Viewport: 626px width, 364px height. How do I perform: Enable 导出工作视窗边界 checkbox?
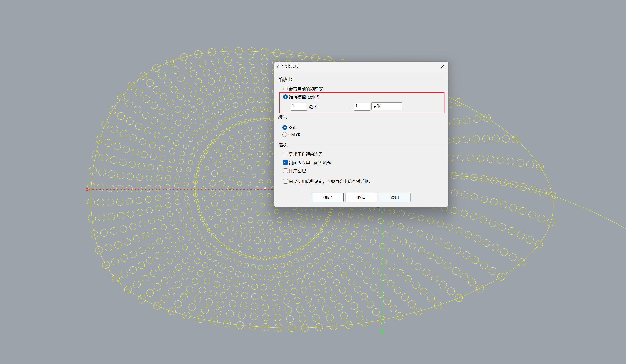point(285,154)
